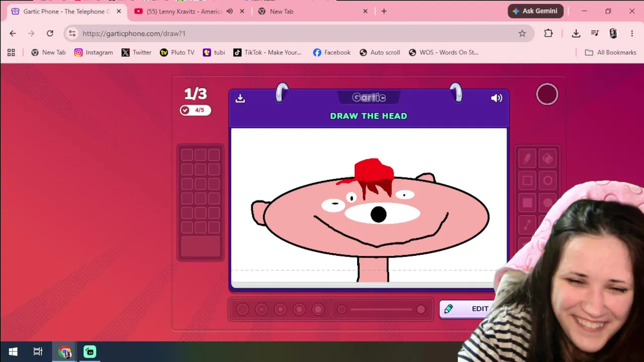The image size is (644, 362).
Task: Close the Gartic Phone tab
Action: pos(118,11)
